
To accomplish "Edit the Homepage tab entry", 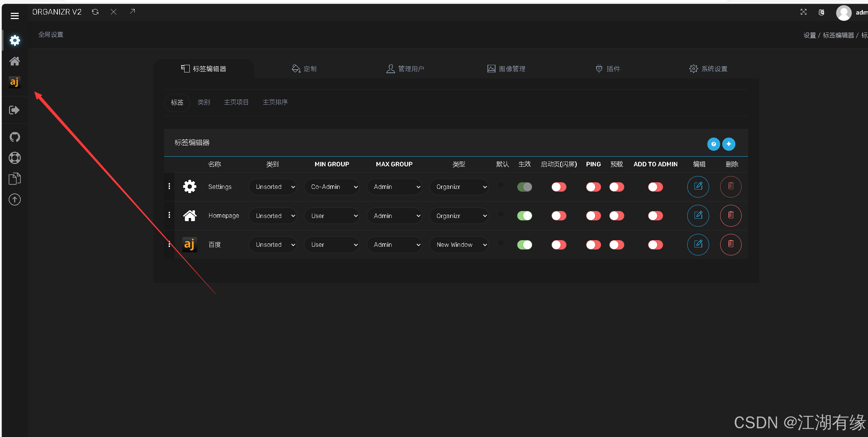I will [x=698, y=216].
